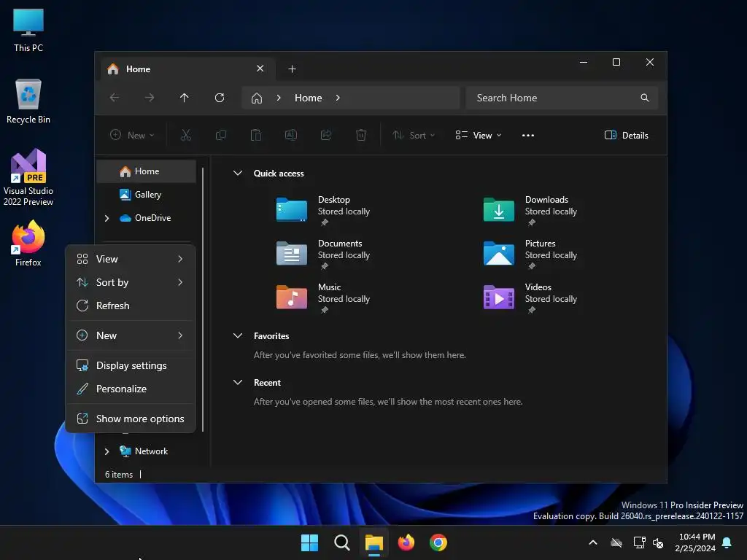
Task: Toggle the Details pane
Action: [x=626, y=135]
